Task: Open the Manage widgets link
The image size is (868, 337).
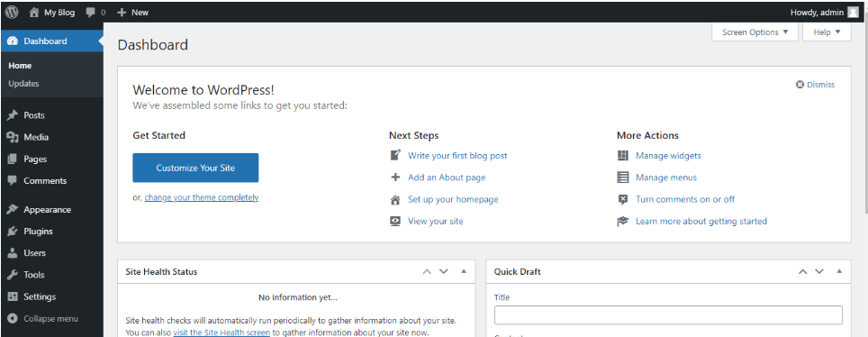Action: click(668, 156)
